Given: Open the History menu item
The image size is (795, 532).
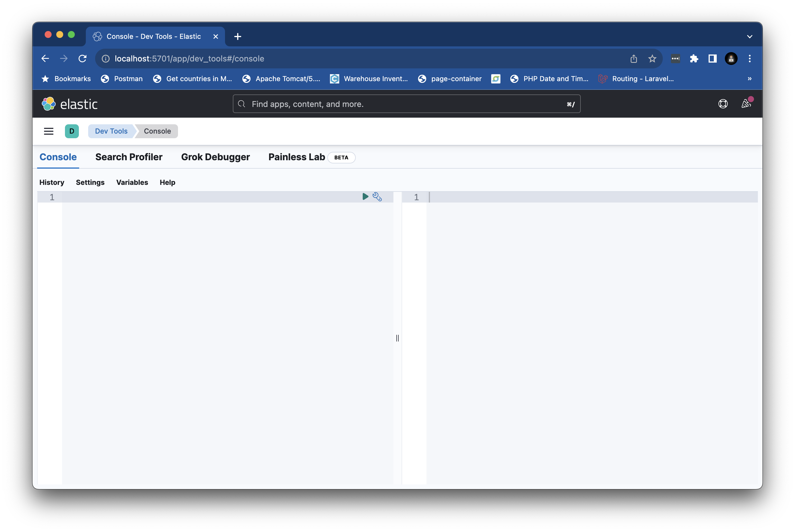Looking at the screenshot, I should click(x=52, y=183).
